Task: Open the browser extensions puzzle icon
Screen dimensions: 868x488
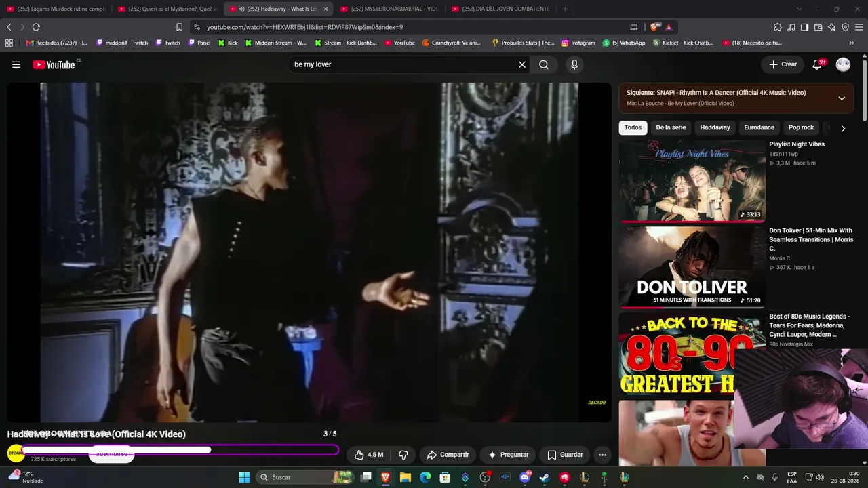Action: (778, 27)
